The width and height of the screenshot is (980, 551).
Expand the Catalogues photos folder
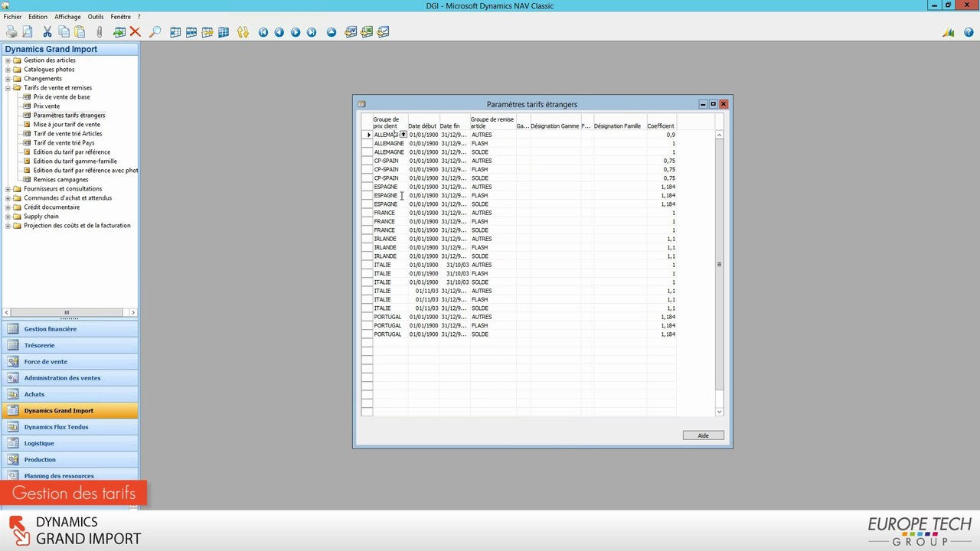[8, 70]
